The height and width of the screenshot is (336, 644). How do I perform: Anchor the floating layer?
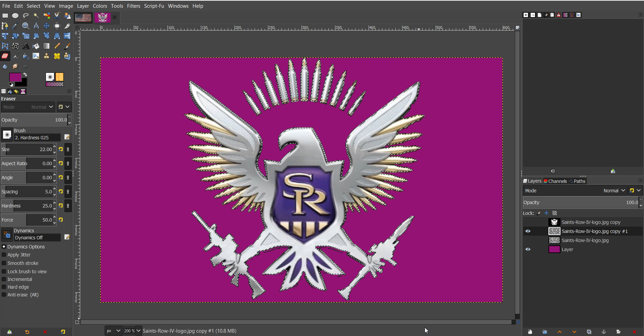tap(604, 332)
